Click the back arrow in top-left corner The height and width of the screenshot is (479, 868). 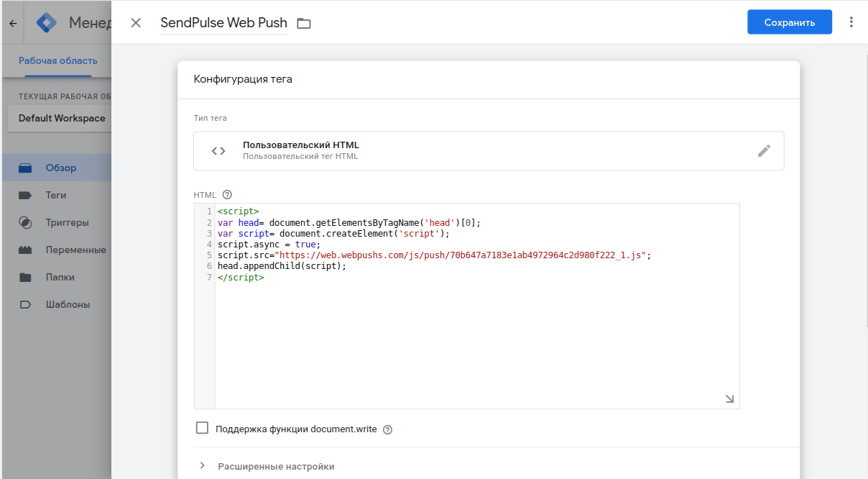click(13, 23)
